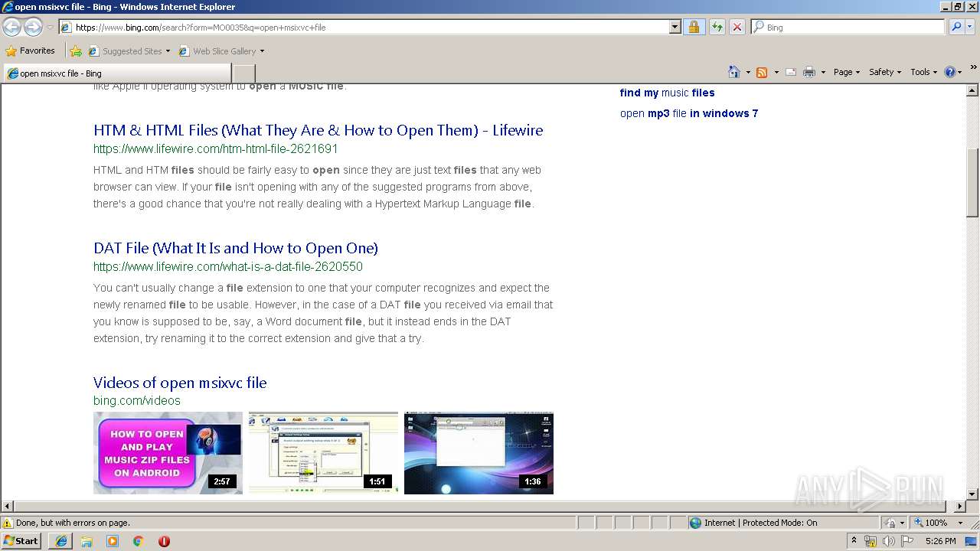Click the volume speaker tray icon
The image size is (980, 551).
tap(889, 541)
